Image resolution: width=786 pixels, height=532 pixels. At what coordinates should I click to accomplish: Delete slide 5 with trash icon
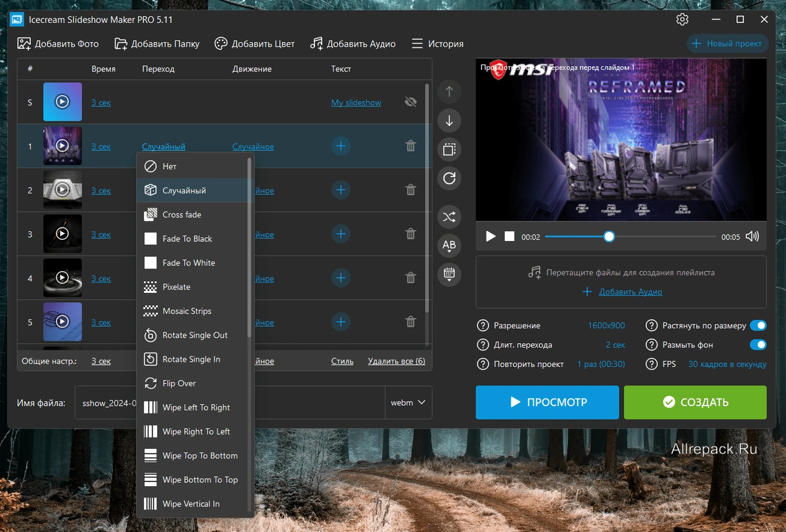pos(411,322)
